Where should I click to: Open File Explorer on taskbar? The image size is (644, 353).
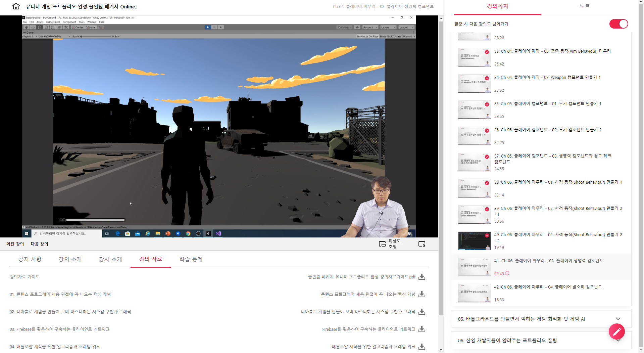(x=158, y=233)
